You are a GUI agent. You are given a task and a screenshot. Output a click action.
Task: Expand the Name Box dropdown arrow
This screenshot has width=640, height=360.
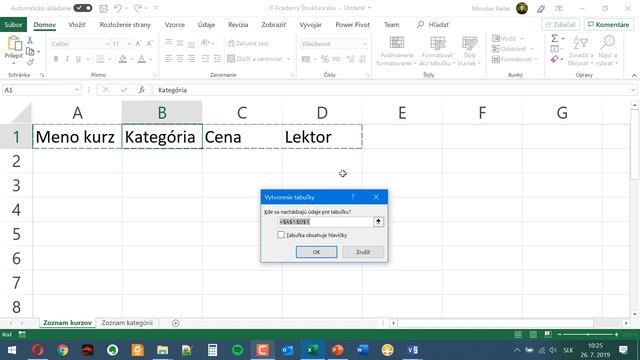tap(76, 90)
